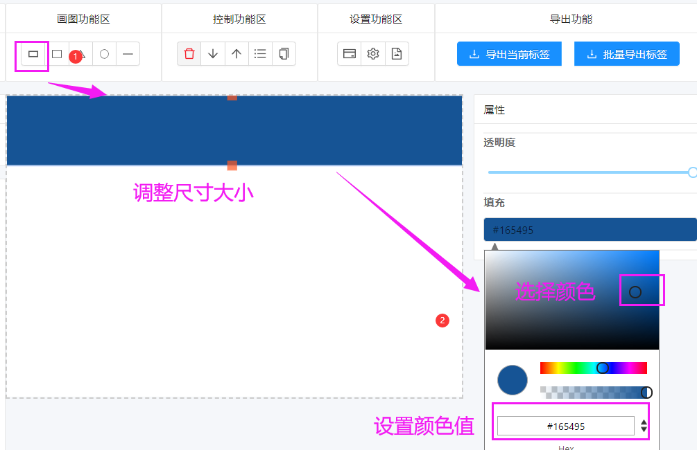The height and width of the screenshot is (451, 697).
Task: Toggle color format with up-down arrows
Action: pos(644,426)
